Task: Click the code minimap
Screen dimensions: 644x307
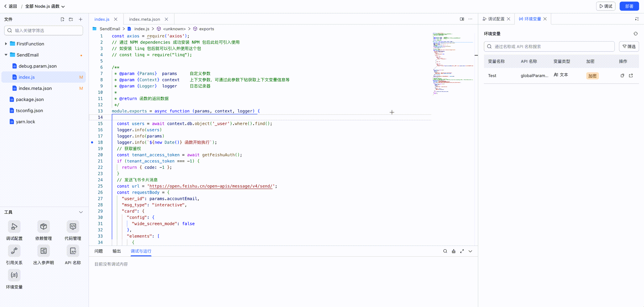Action: point(453,63)
